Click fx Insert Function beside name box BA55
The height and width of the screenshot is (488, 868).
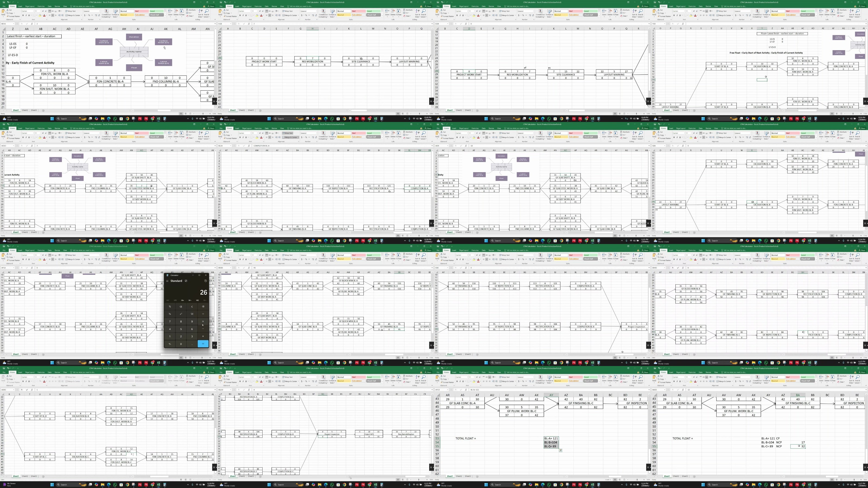point(683,390)
